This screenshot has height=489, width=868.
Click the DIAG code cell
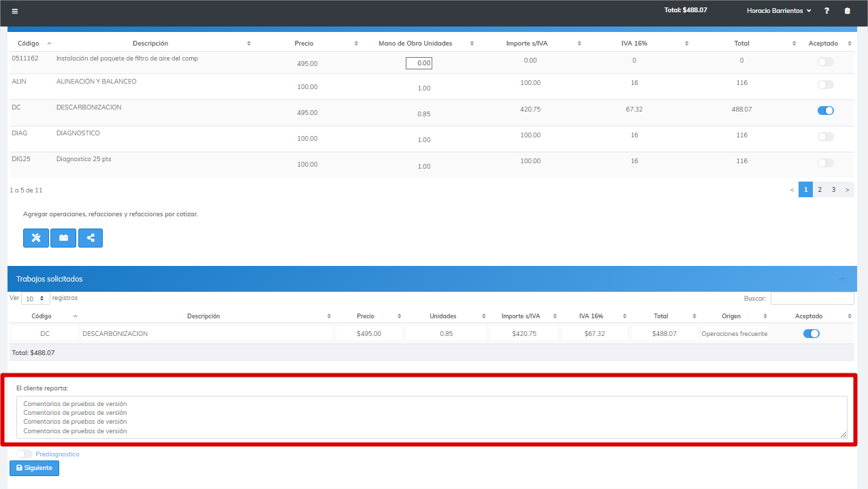point(20,133)
